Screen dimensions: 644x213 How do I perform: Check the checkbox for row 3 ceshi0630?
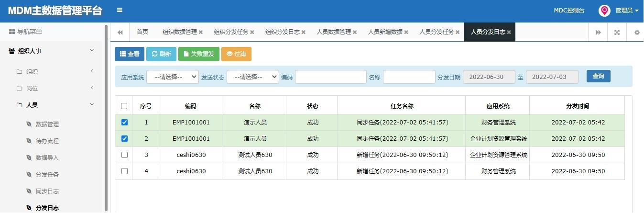click(124, 155)
